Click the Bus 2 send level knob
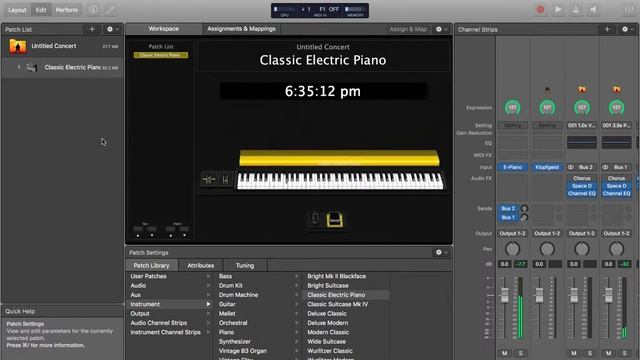Screen dimensions: 640x360 pos(524,209)
